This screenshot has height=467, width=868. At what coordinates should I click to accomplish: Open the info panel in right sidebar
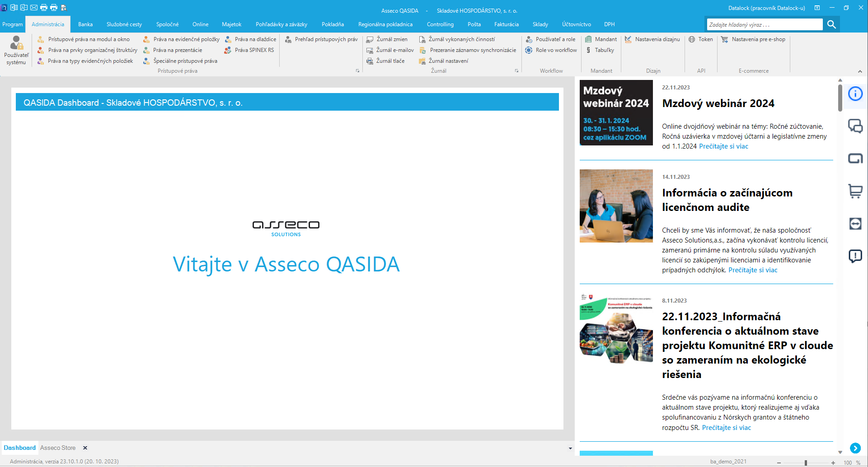click(855, 93)
